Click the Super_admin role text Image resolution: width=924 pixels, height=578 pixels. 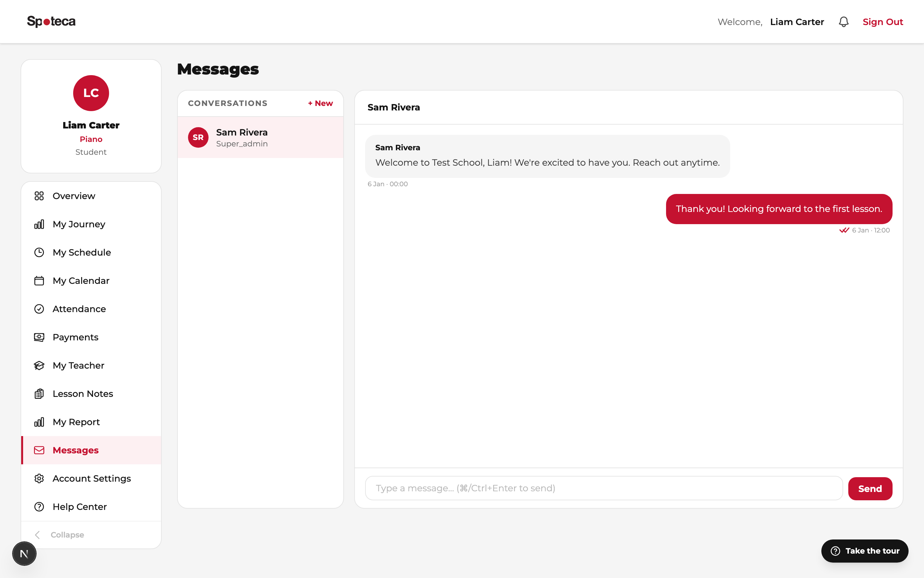[x=242, y=144]
